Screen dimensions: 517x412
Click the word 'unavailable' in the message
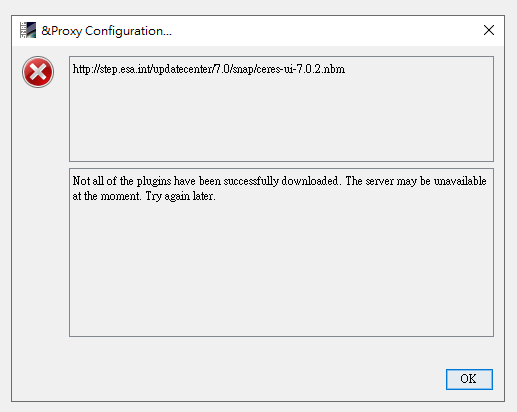tap(460, 181)
